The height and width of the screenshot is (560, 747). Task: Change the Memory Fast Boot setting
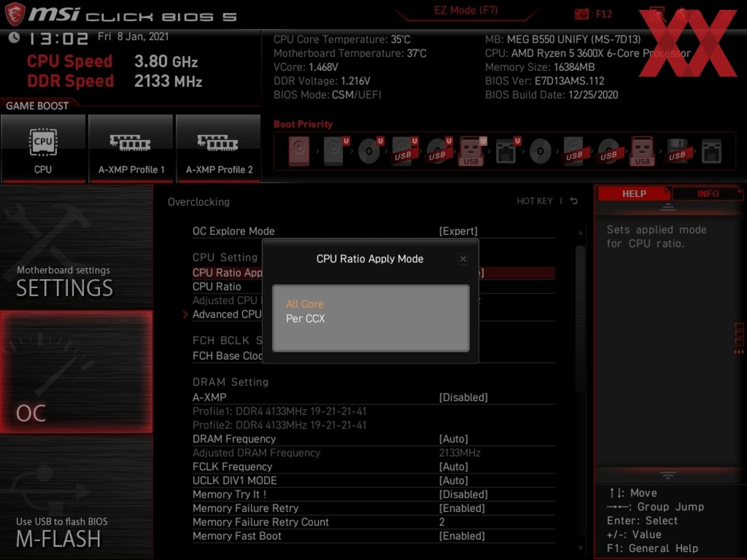pos(374,536)
